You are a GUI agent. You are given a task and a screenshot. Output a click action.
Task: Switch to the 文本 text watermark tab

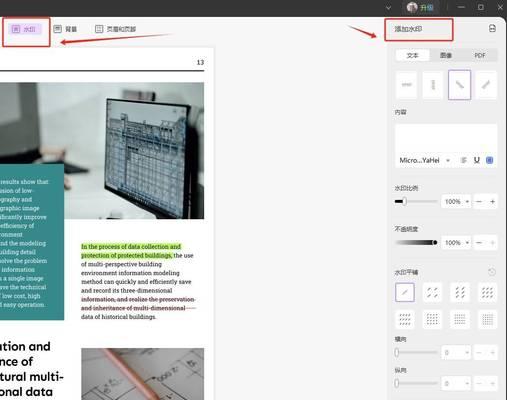pos(412,55)
